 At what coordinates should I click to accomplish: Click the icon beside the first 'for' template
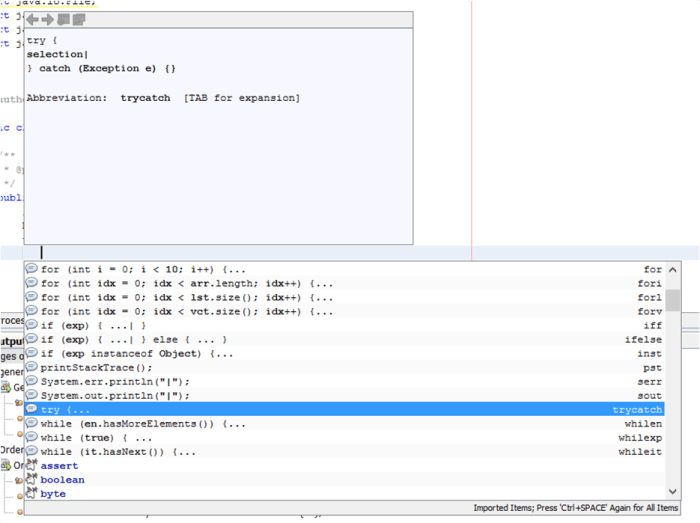tap(31, 269)
